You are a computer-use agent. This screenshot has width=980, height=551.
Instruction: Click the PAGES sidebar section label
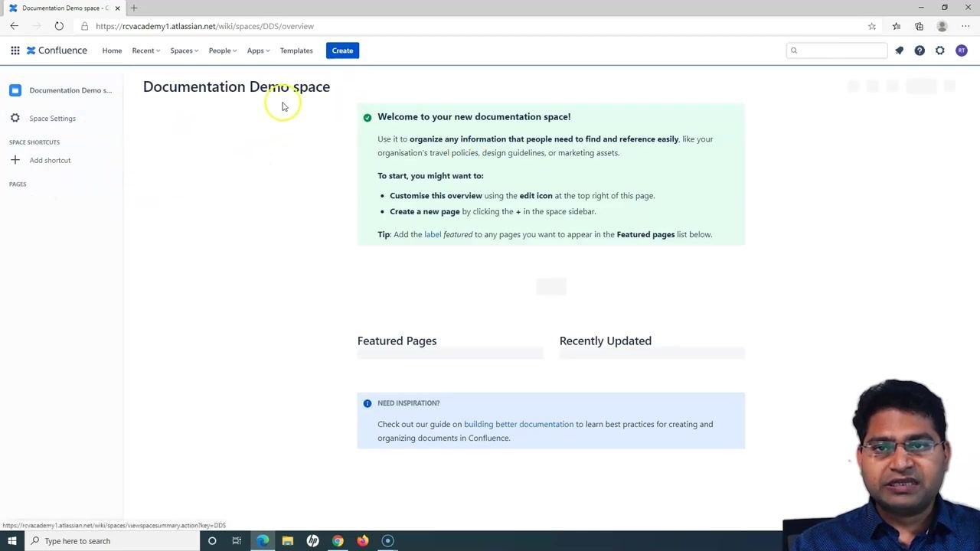pos(18,184)
